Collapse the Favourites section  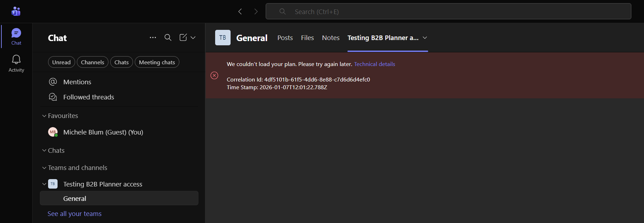(x=44, y=116)
